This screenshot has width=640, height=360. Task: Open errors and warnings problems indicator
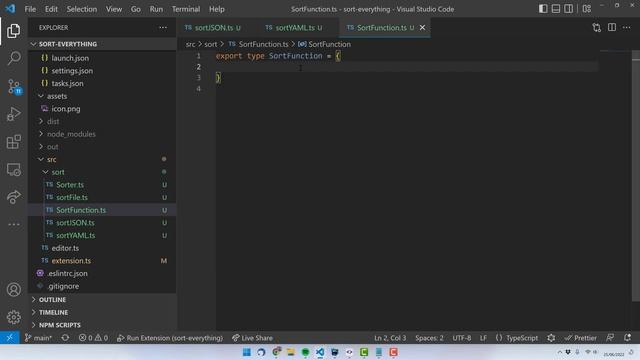pyautogui.click(x=93, y=338)
